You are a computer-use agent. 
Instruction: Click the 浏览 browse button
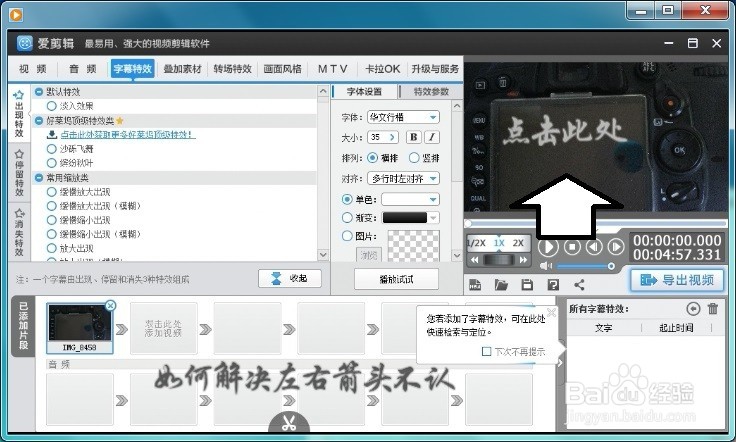[x=369, y=255]
